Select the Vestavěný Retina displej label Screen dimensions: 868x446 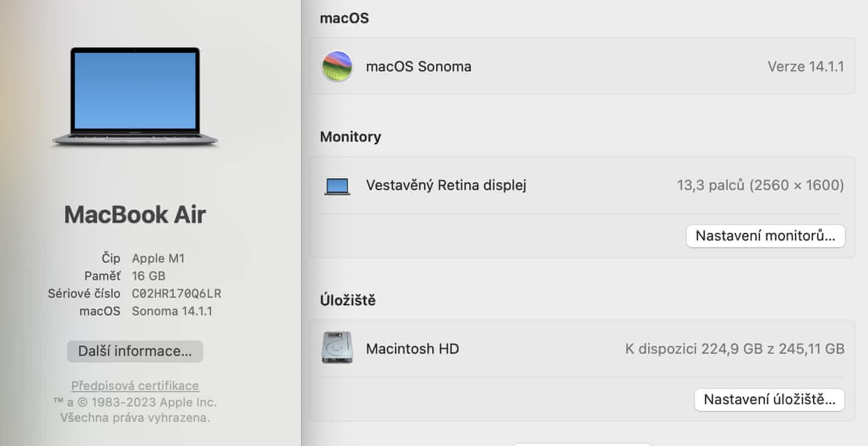tap(446, 186)
